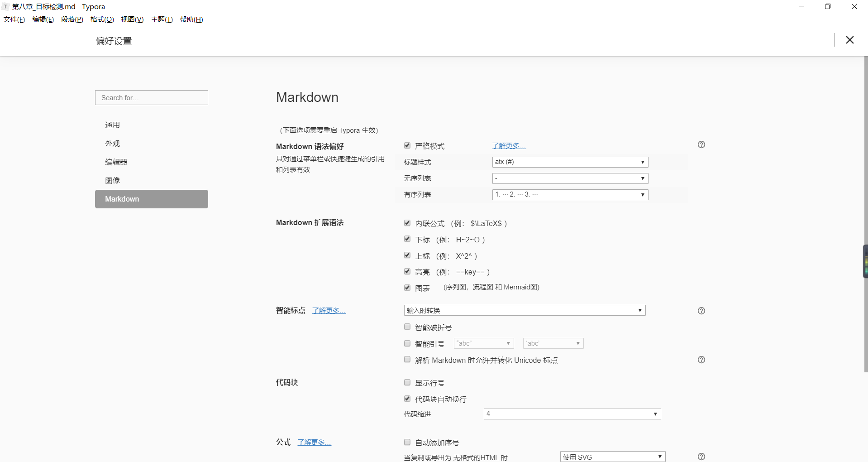Toggle the 下标 subscript checkbox

tap(407, 239)
